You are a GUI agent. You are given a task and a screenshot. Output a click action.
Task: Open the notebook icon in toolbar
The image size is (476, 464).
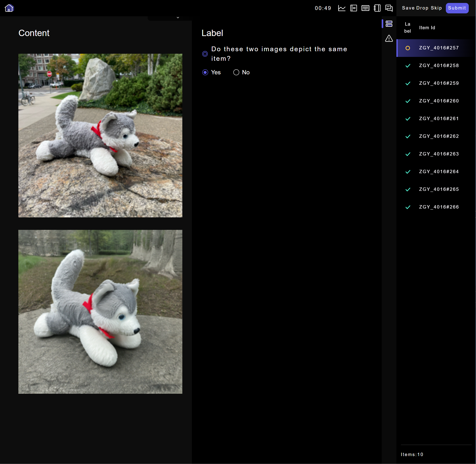click(377, 8)
